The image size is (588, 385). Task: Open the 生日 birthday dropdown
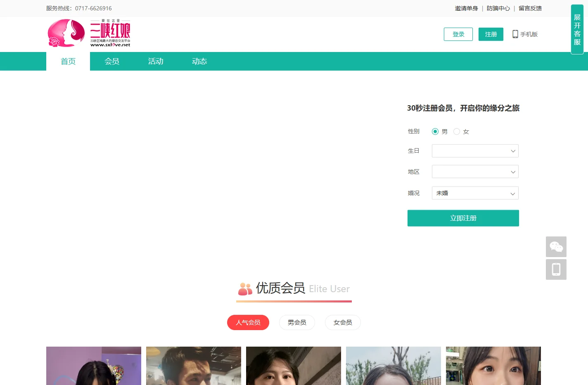click(x=475, y=151)
